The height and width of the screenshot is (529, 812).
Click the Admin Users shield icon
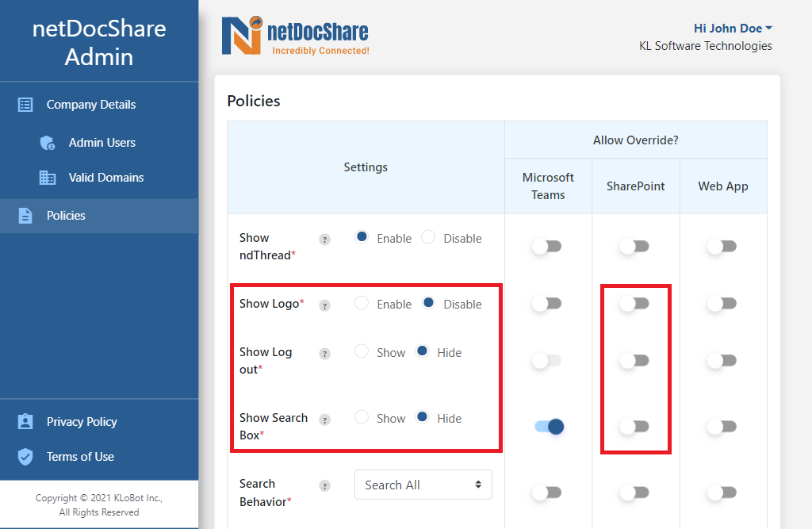click(47, 143)
